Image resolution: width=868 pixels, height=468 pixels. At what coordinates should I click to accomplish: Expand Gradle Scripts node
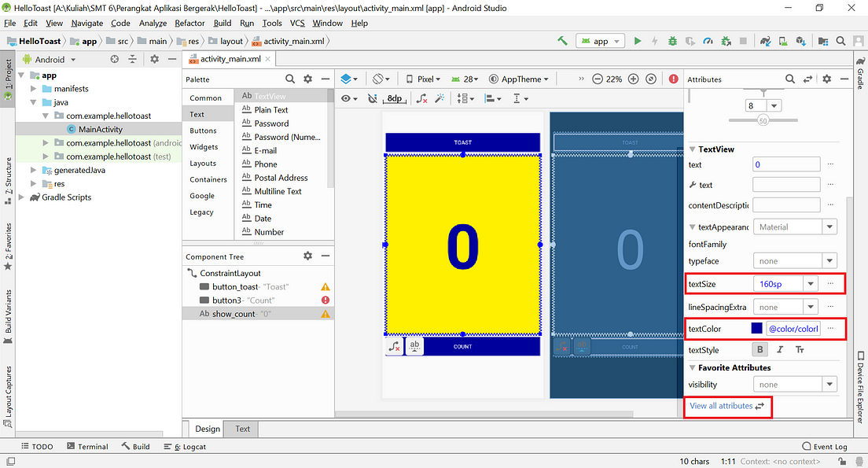21,197
